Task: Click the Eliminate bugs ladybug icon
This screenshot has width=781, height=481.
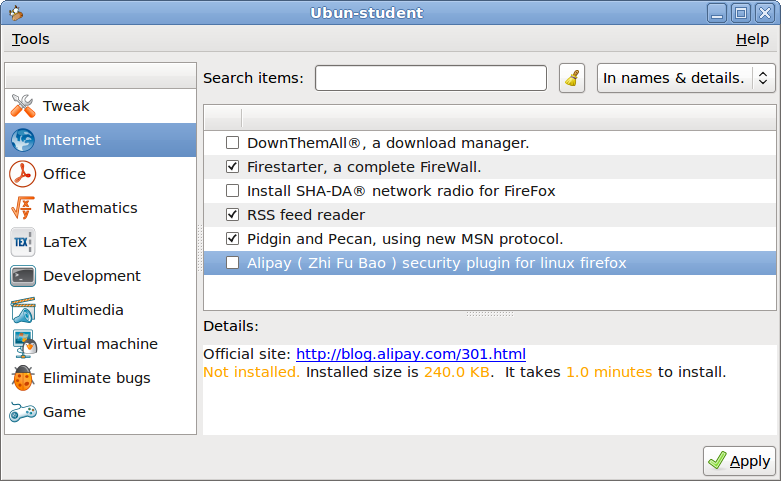Action: [23, 378]
